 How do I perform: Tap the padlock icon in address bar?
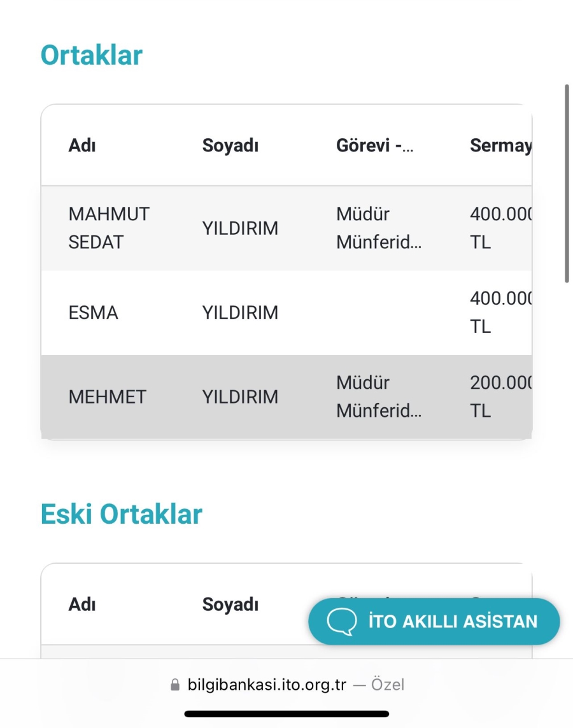175,684
